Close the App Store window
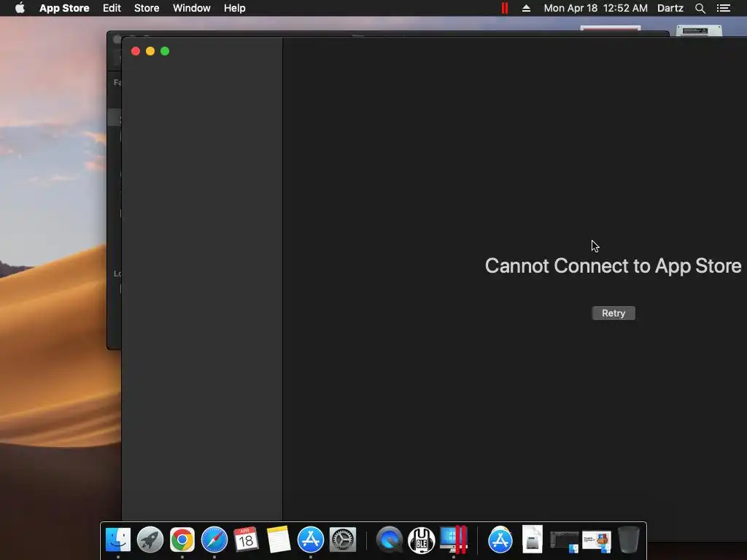This screenshot has width=747, height=560. [135, 51]
